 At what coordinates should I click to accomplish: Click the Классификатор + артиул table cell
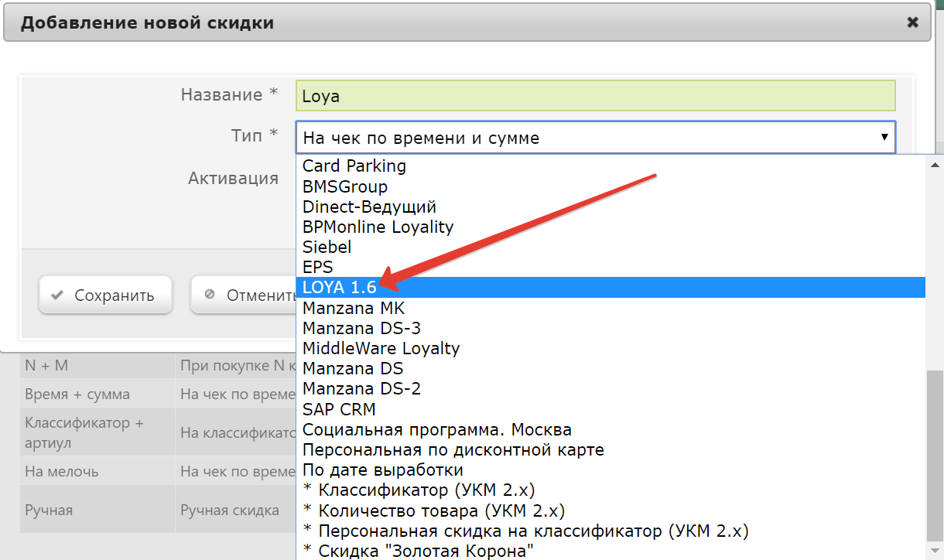coord(97,432)
